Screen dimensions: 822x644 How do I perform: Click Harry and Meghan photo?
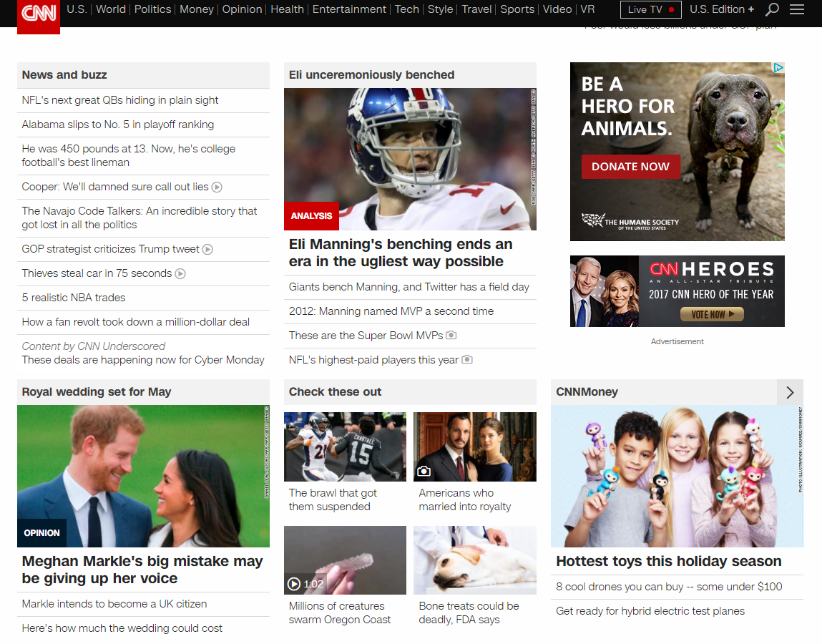point(143,476)
